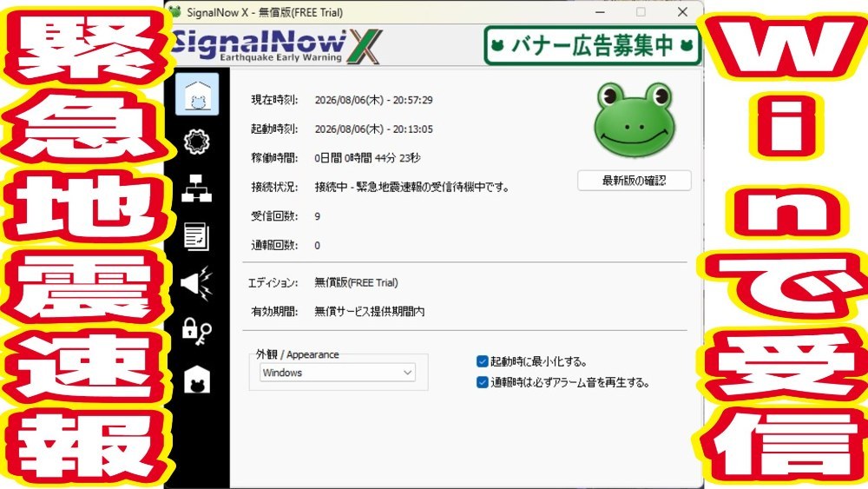The image size is (868, 489).
Task: Click the SignalNow X frog title-bar icon
Action: (175, 11)
